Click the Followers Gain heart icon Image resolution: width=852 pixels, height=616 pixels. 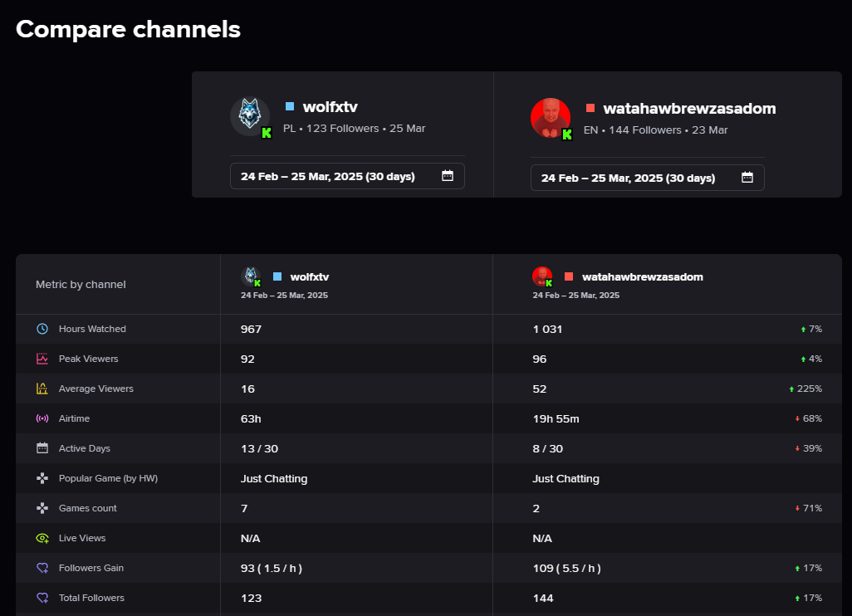[x=42, y=568]
